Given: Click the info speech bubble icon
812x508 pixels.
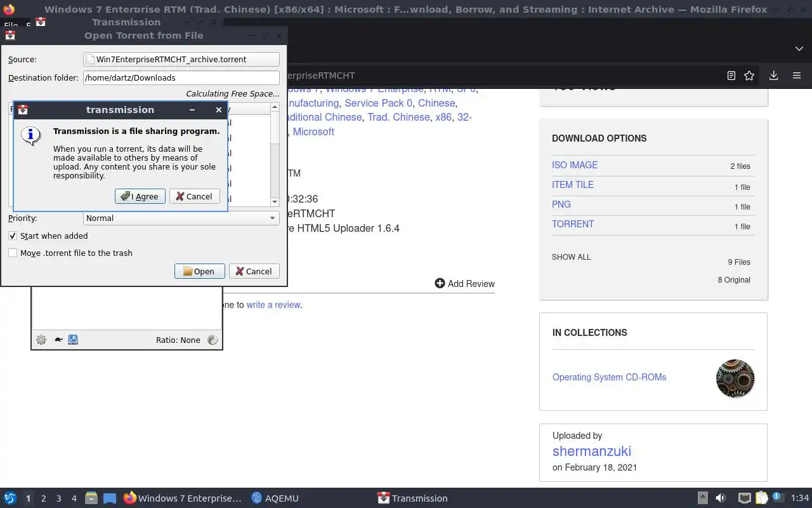Looking at the screenshot, I should (31, 136).
